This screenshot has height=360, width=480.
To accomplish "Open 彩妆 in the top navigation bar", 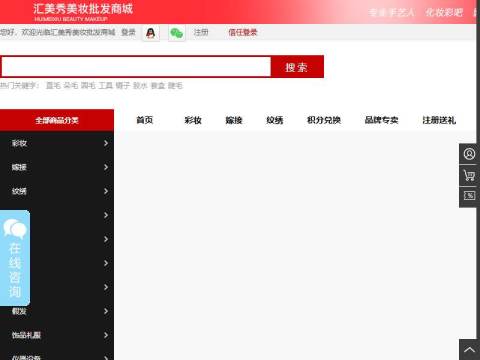I will pyautogui.click(x=193, y=120).
